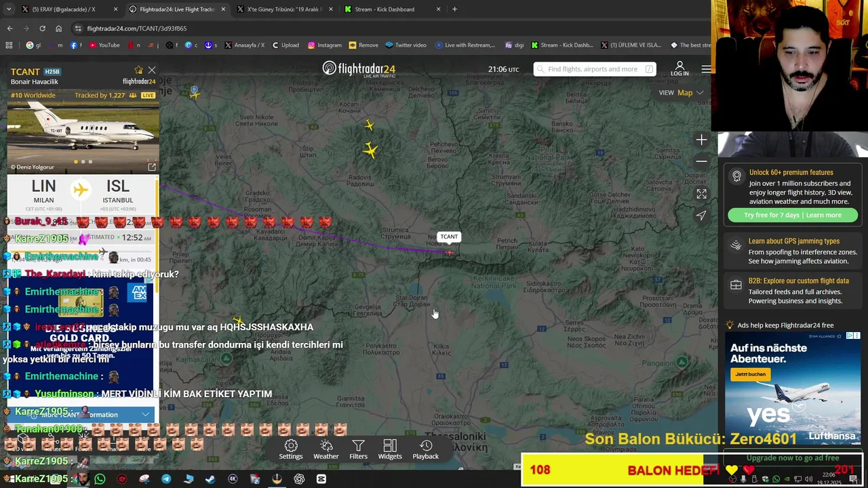This screenshot has width=868, height=488.
Task: Close the TCANT flight details panel
Action: tap(152, 70)
